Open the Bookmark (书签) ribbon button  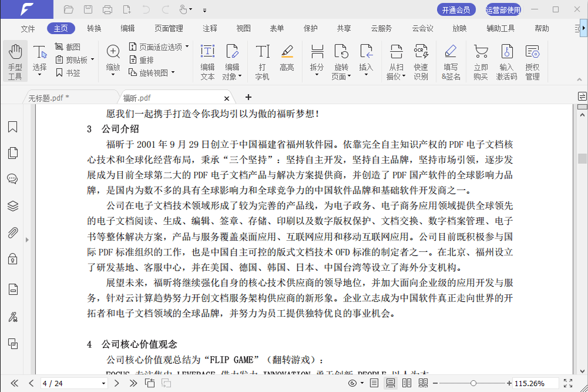[68, 73]
